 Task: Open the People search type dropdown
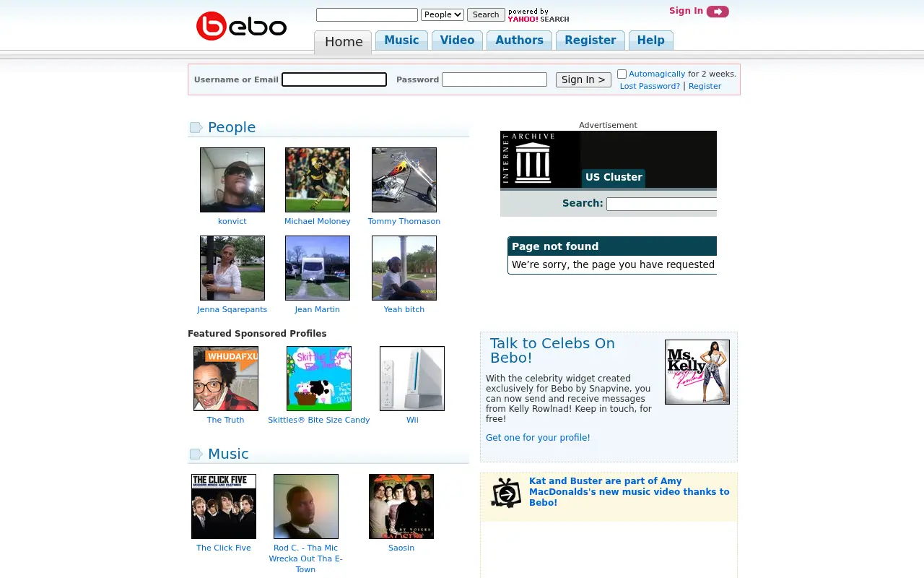pos(443,14)
